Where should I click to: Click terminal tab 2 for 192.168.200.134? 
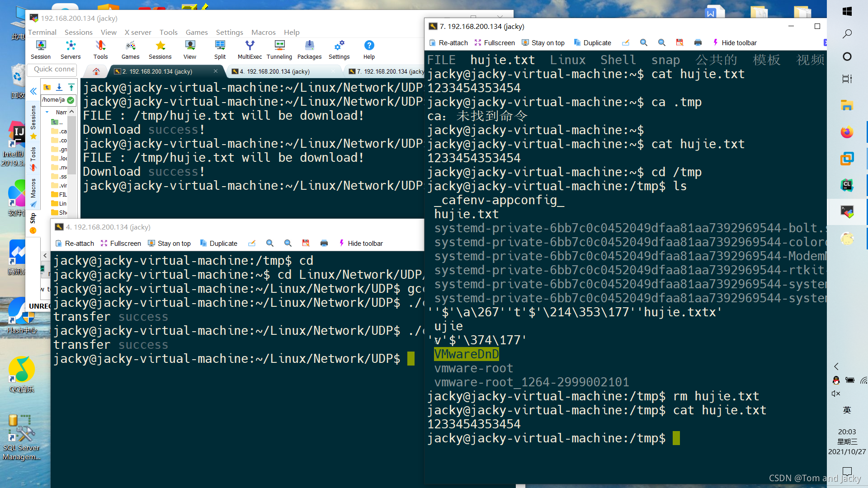(157, 72)
